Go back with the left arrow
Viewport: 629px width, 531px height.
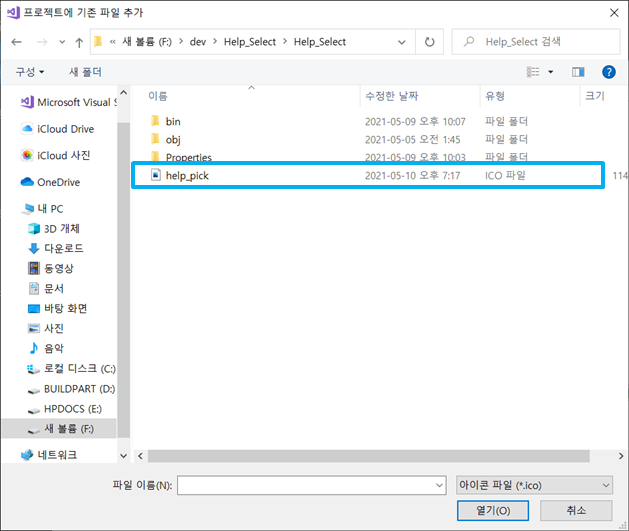(x=16, y=42)
